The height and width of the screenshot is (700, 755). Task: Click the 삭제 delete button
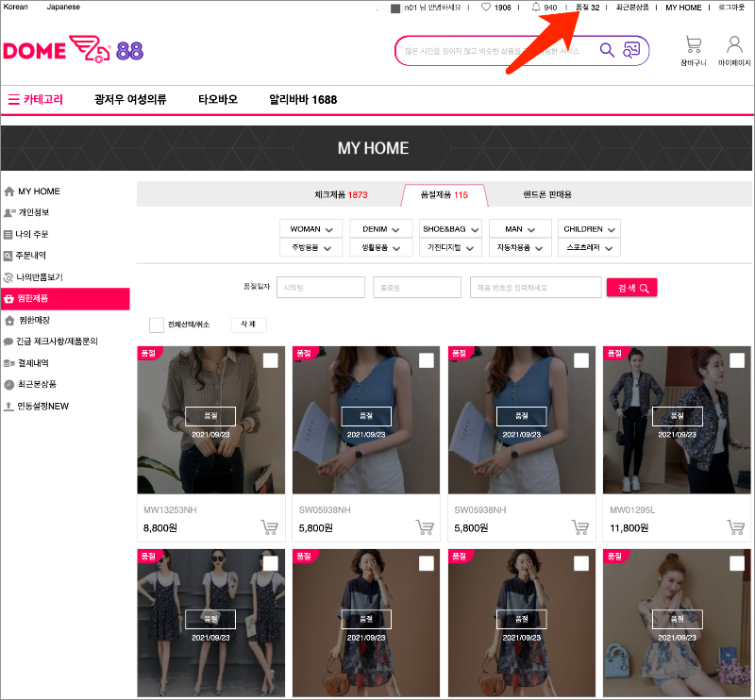tap(248, 325)
